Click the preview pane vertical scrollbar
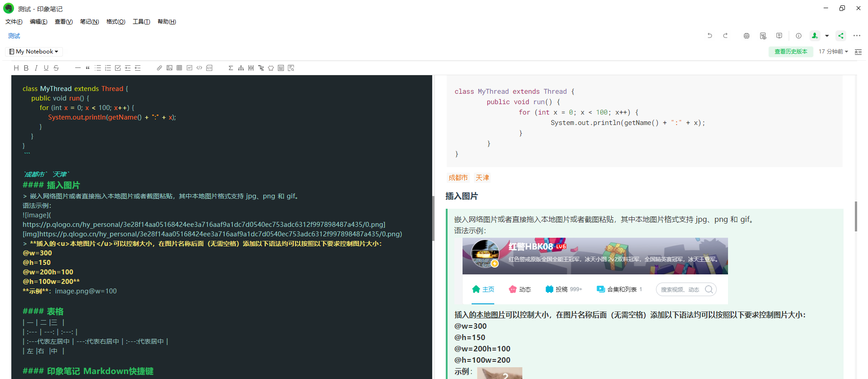The height and width of the screenshot is (379, 868). (x=856, y=216)
